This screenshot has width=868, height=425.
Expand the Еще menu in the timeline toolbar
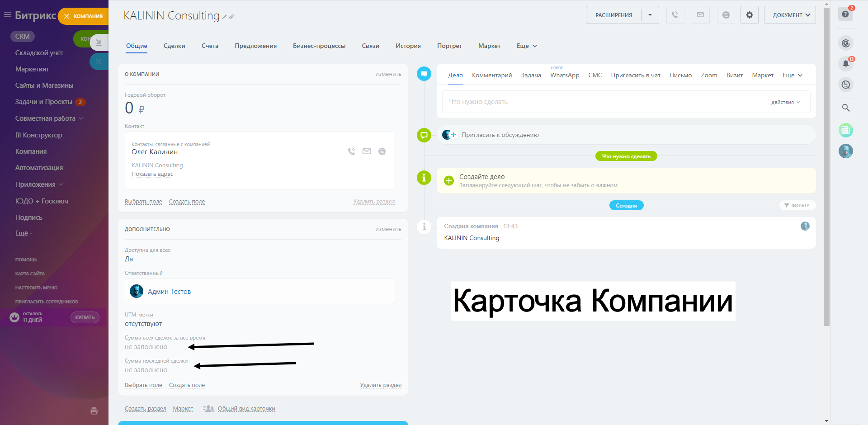pyautogui.click(x=793, y=75)
